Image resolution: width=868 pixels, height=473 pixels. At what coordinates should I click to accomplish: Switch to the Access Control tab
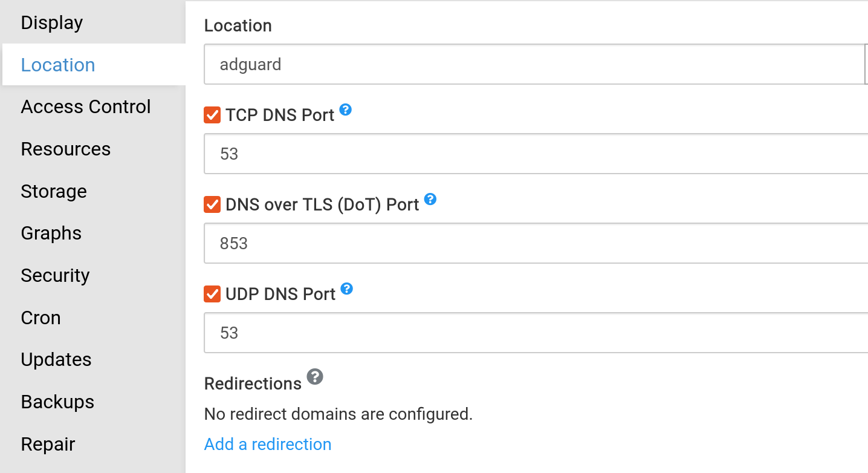click(86, 107)
